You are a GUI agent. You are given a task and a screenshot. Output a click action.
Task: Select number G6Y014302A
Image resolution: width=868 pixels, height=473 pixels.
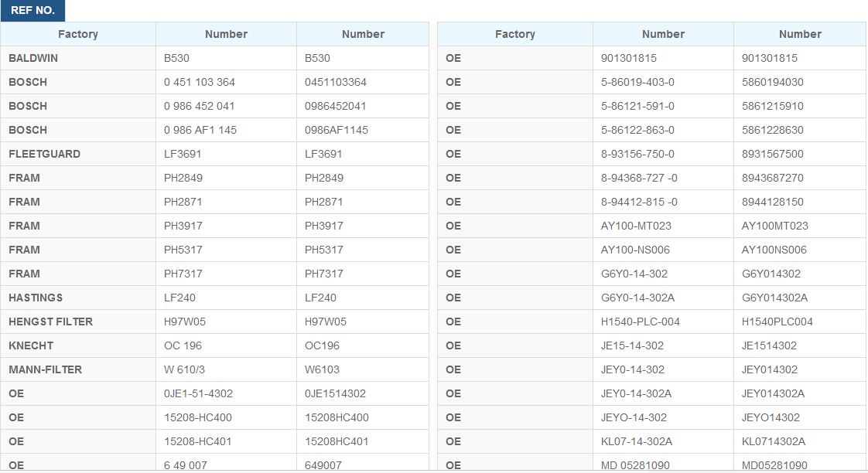click(x=775, y=298)
